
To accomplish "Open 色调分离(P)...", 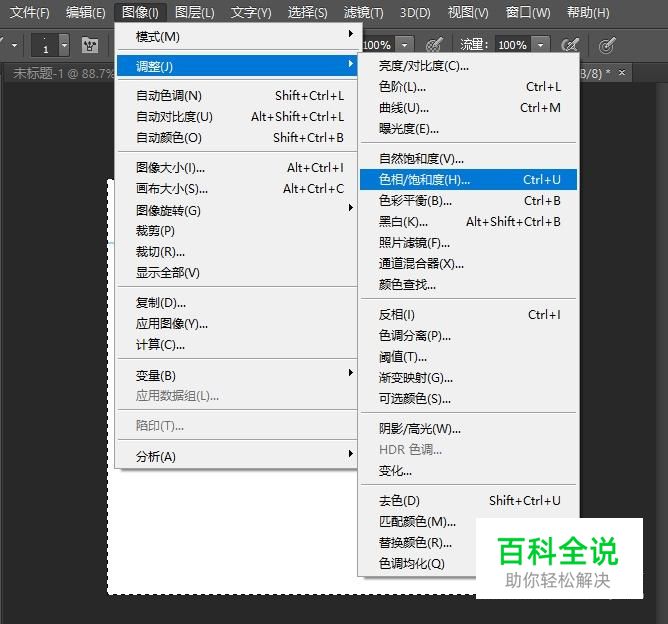I will (x=468, y=335).
